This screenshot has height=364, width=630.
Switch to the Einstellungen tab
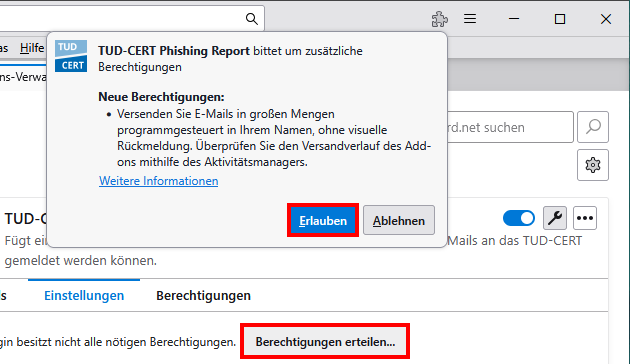coord(84,295)
